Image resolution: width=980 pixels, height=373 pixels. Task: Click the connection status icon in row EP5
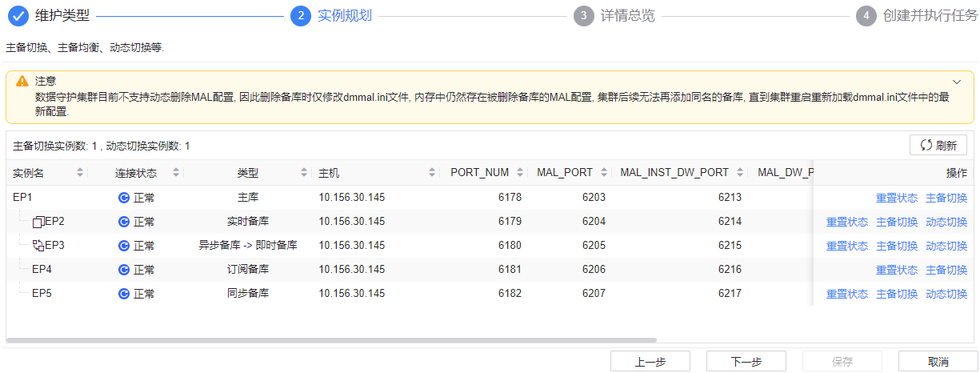coord(124,294)
